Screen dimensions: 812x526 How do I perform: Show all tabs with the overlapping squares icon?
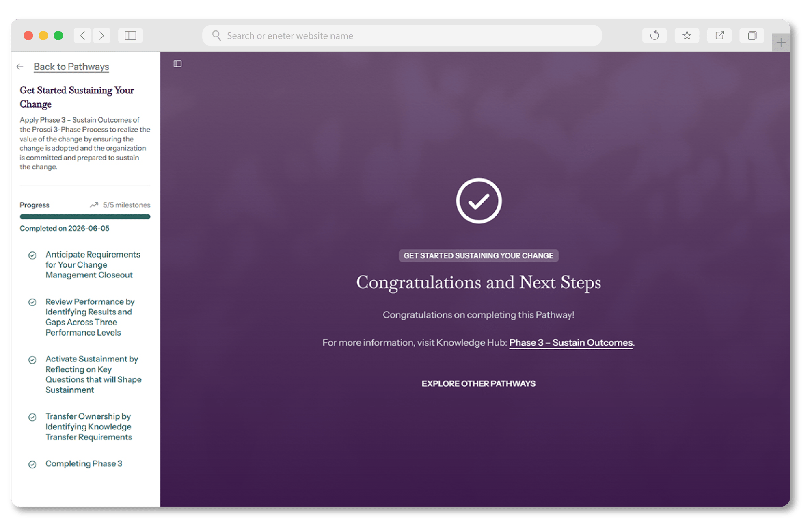(752, 36)
